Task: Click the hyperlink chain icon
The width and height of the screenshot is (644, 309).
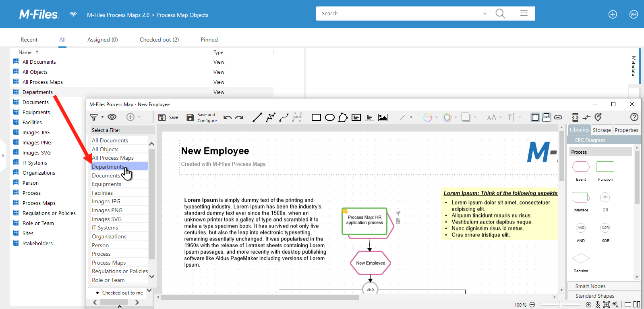Action: 558,117
